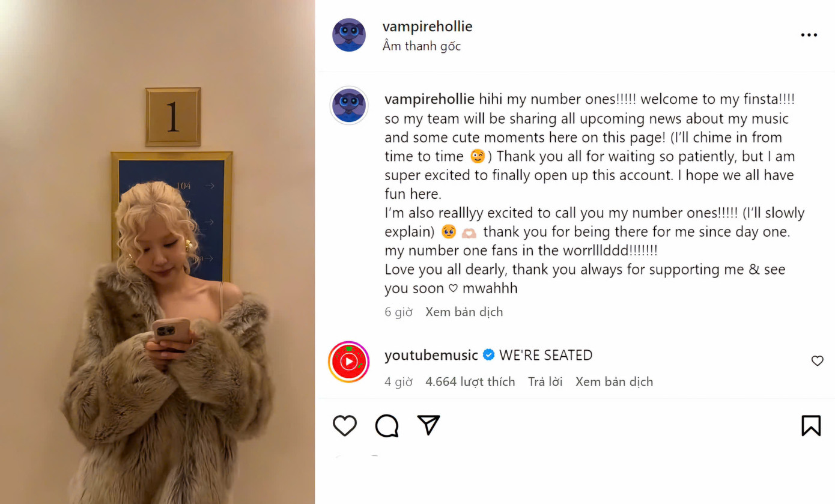Click the post photo of the woman
This screenshot has height=504, width=835.
157,252
